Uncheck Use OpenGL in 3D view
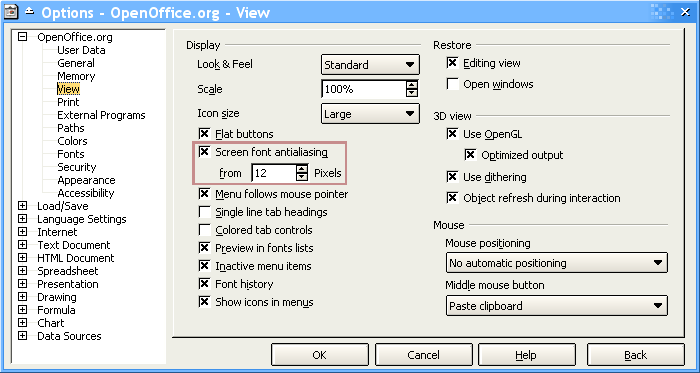The image size is (700, 373). click(x=453, y=133)
